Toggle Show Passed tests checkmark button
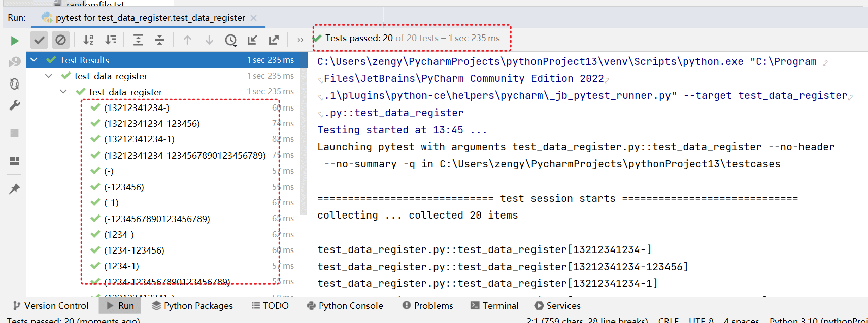This screenshot has height=323, width=868. tap(39, 40)
